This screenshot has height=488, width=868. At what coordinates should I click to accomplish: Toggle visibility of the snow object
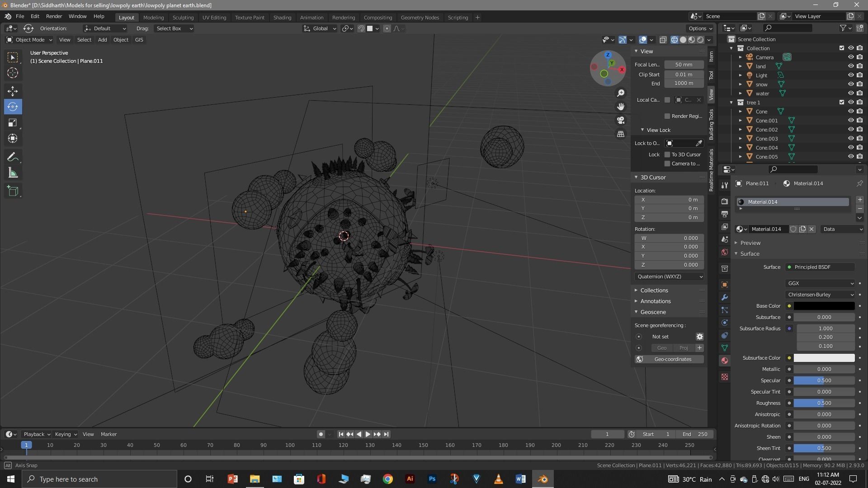pyautogui.click(x=850, y=84)
